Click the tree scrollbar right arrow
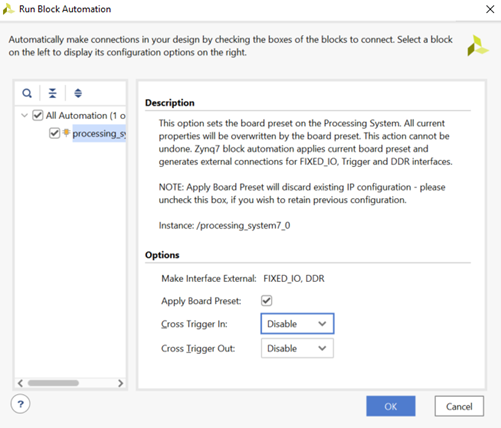This screenshot has width=501, height=428. tap(120, 383)
